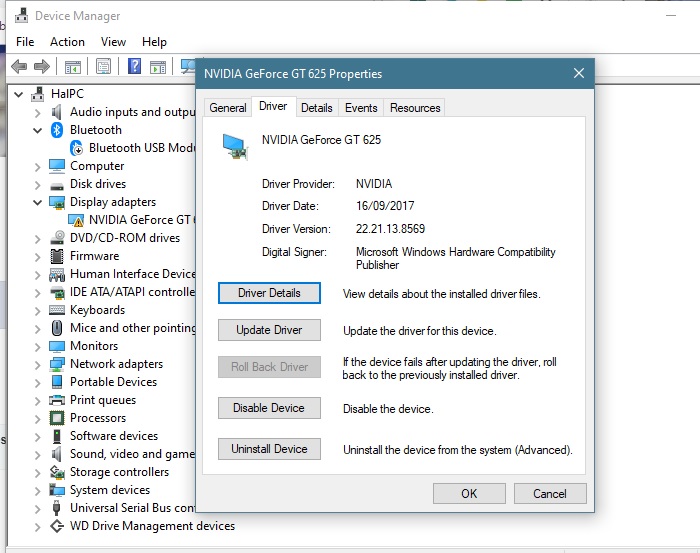Click the Uninstall Device button
This screenshot has height=553, width=700.
[269, 449]
